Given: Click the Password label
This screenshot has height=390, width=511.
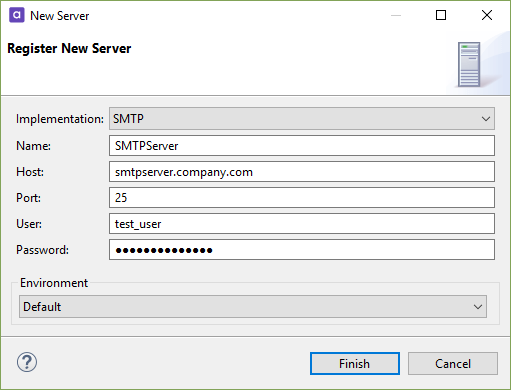Looking at the screenshot, I should click(42, 250).
